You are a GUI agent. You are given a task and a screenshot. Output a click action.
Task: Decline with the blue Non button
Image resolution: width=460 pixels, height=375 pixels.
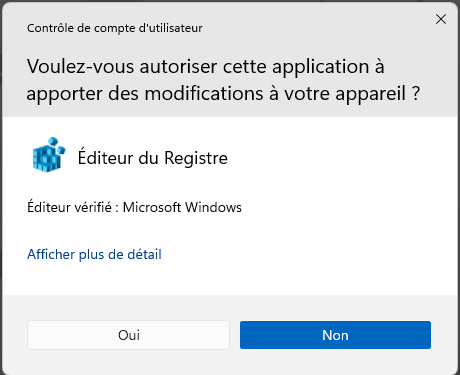click(x=335, y=335)
